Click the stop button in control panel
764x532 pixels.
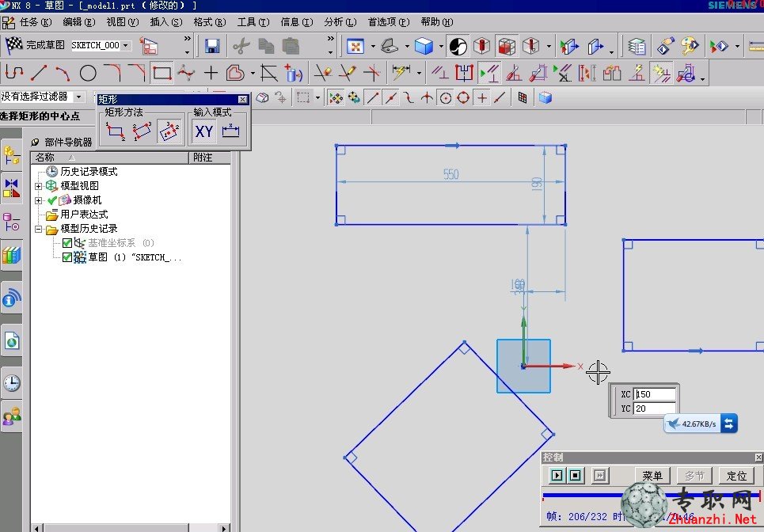575,475
